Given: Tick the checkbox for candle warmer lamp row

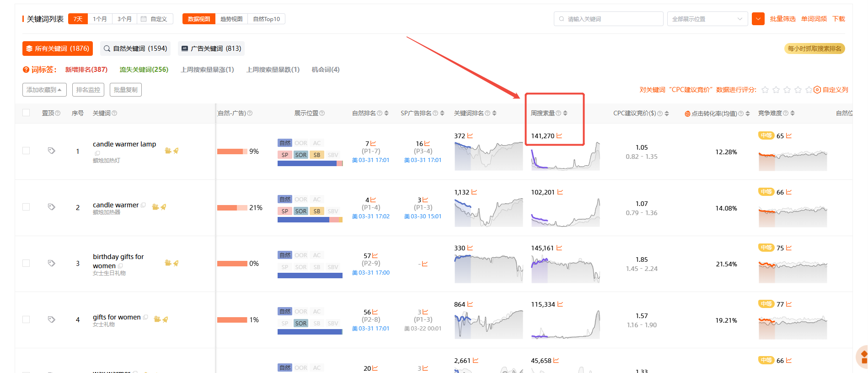Looking at the screenshot, I should pyautogui.click(x=26, y=151).
